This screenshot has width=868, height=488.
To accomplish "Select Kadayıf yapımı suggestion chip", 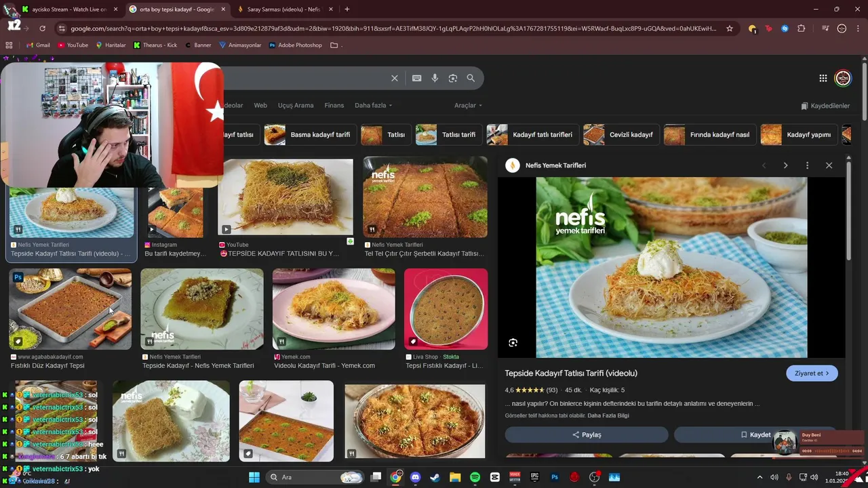I will point(798,135).
